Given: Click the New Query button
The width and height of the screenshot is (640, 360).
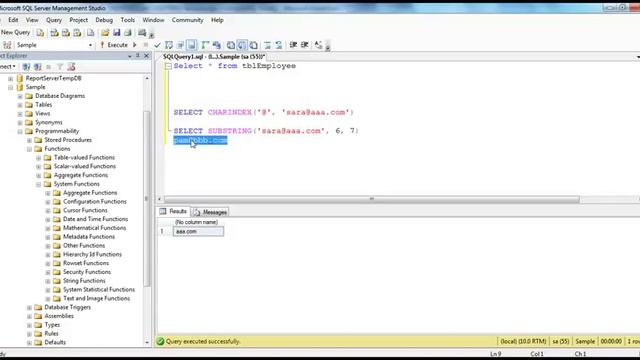Looking at the screenshot, I should tap(16, 32).
